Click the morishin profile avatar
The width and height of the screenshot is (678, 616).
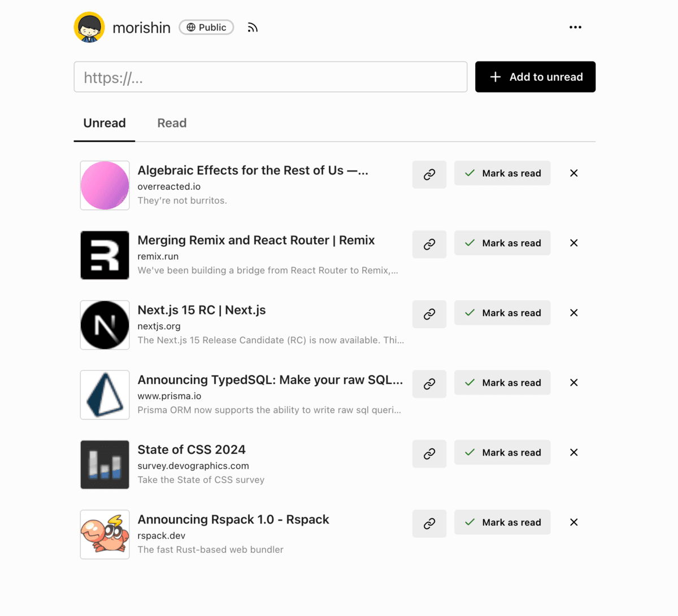tap(89, 27)
